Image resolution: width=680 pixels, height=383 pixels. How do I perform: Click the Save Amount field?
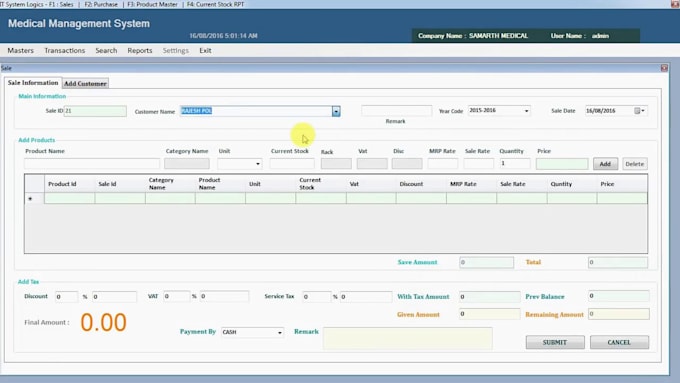pos(487,262)
